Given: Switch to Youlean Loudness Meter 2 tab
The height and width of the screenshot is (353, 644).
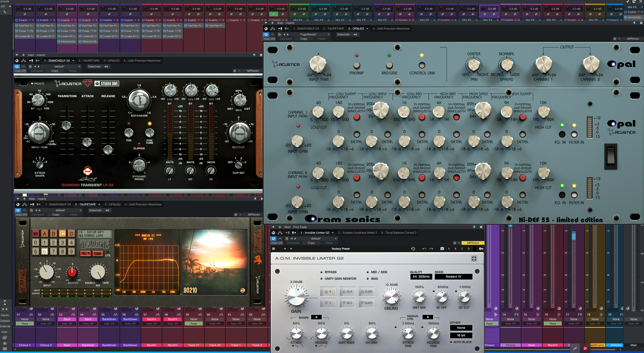Looking at the screenshot, I should coord(357,233).
